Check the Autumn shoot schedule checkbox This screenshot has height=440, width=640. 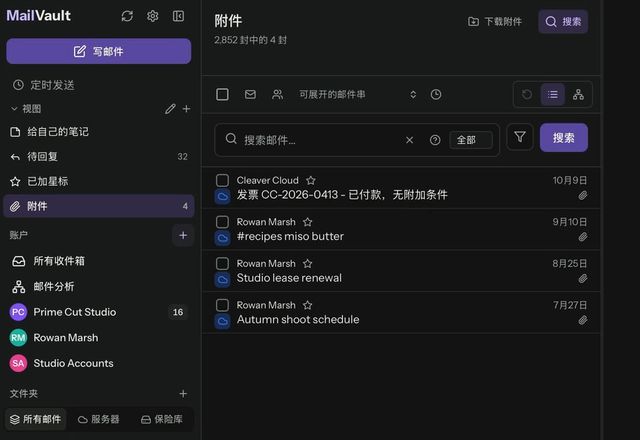click(x=222, y=305)
